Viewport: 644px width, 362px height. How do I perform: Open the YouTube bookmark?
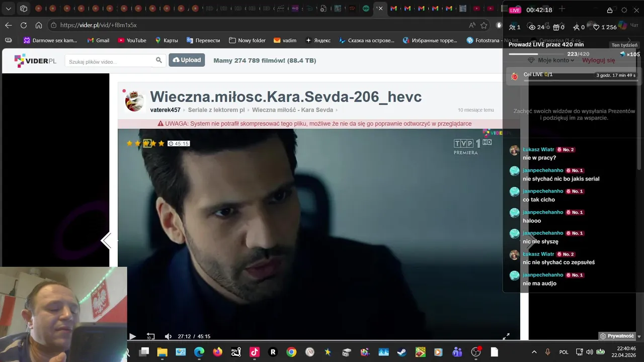coord(132,40)
